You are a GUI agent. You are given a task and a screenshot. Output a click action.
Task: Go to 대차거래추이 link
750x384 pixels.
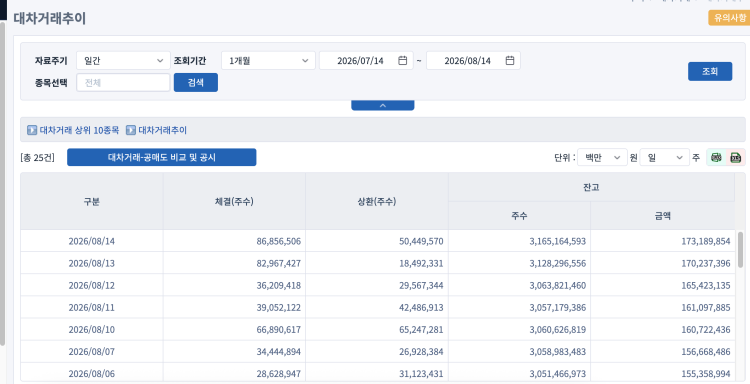163,130
